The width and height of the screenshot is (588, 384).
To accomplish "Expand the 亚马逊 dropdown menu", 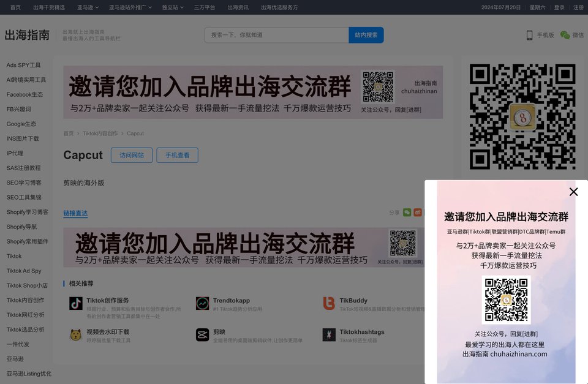I will 88,7.
